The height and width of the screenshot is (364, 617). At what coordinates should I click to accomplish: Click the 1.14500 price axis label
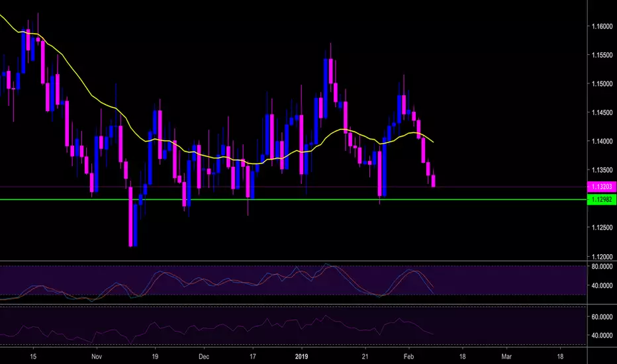click(x=602, y=113)
